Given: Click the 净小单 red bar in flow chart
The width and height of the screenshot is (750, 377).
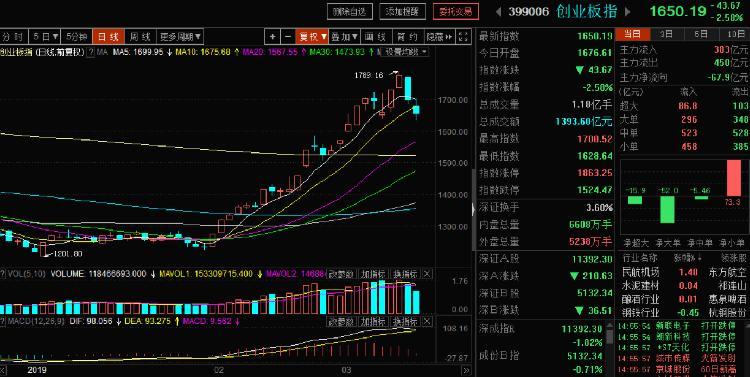Looking at the screenshot, I should coord(734,177).
